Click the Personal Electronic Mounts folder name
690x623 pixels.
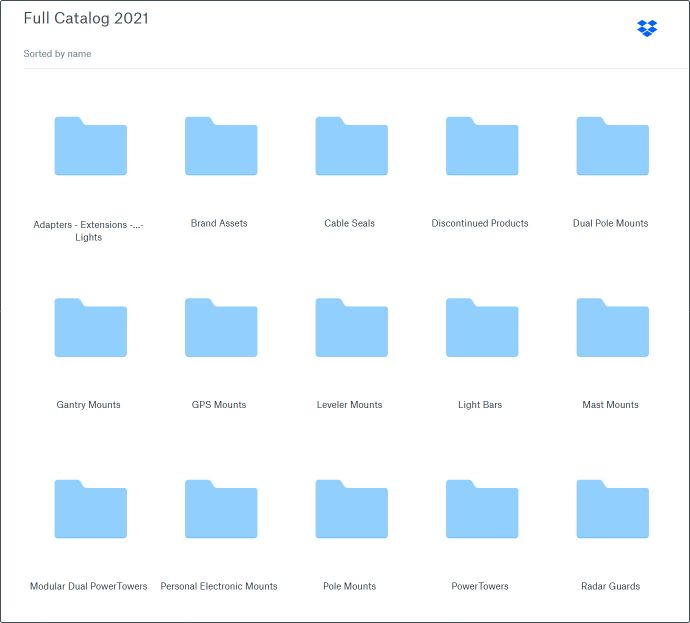tap(219, 586)
